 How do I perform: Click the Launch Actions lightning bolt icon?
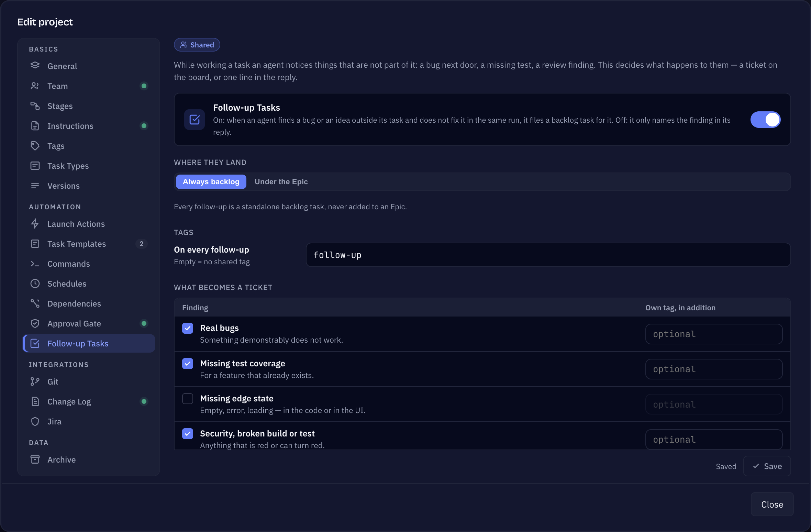click(x=35, y=223)
